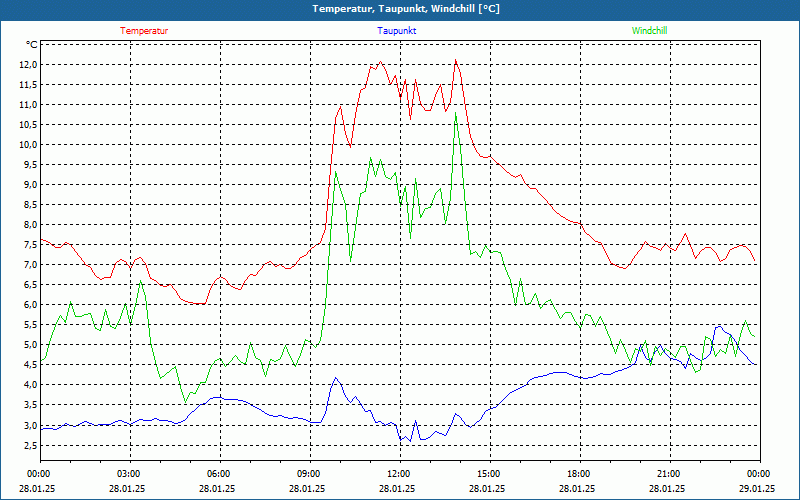
Task: Click the '5,0' y-axis value
Action: click(30, 345)
